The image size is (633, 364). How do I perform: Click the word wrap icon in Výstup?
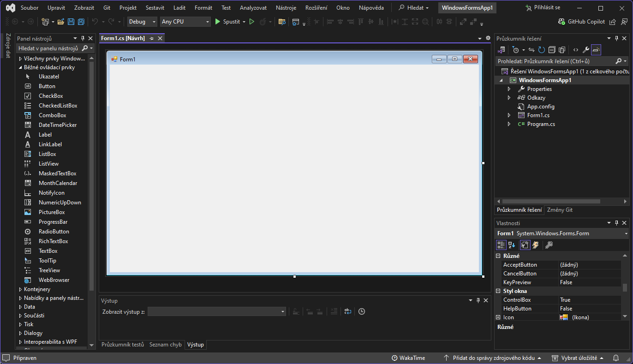click(x=348, y=311)
